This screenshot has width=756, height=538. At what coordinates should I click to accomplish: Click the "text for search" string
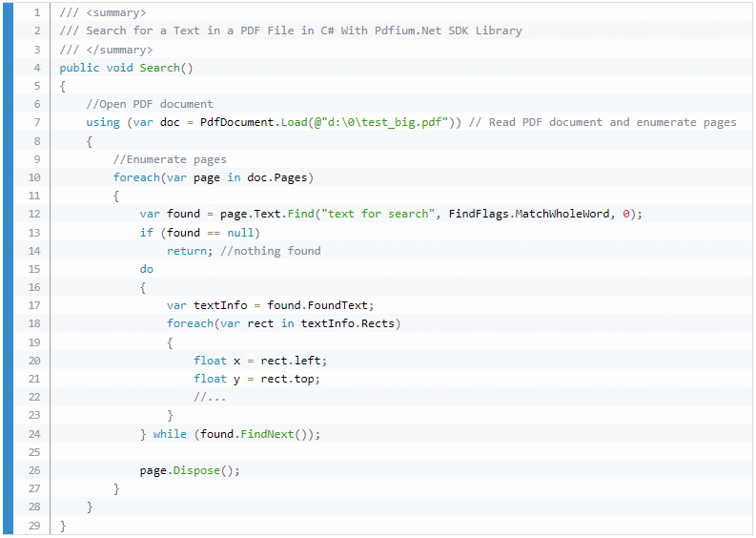pyautogui.click(x=378, y=215)
